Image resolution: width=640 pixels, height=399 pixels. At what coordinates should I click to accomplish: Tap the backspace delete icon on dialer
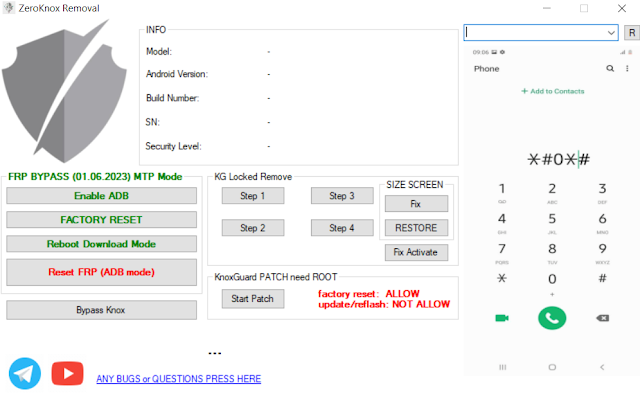coord(602,318)
